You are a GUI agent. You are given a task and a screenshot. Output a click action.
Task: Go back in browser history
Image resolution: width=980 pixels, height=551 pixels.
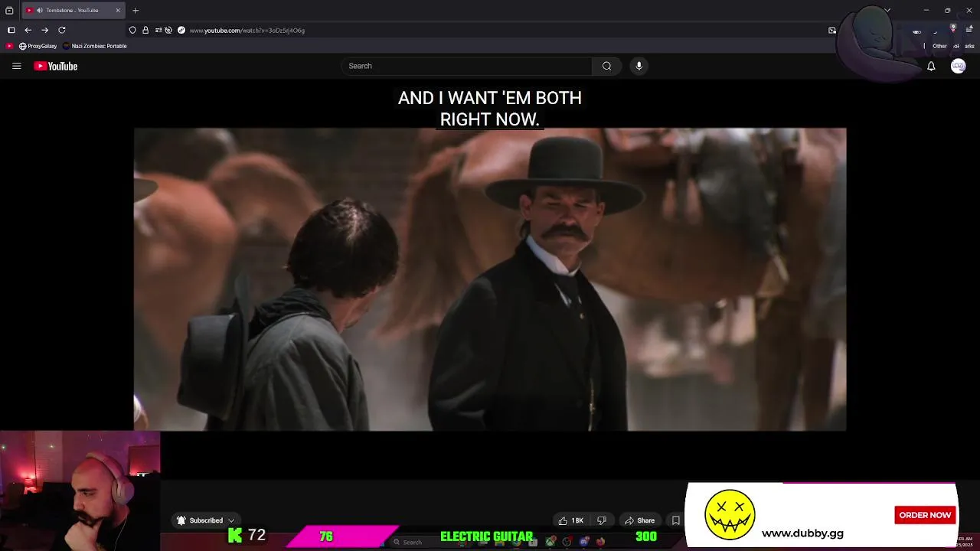coord(28,30)
